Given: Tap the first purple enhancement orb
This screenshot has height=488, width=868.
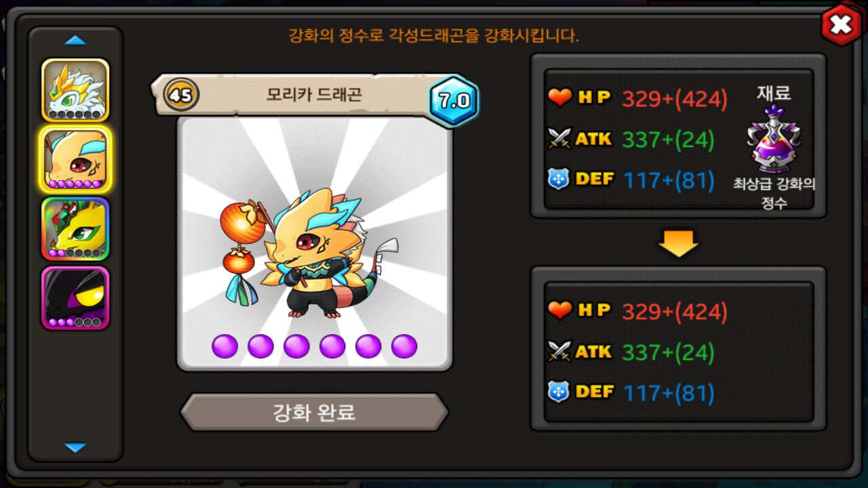Looking at the screenshot, I should (224, 346).
